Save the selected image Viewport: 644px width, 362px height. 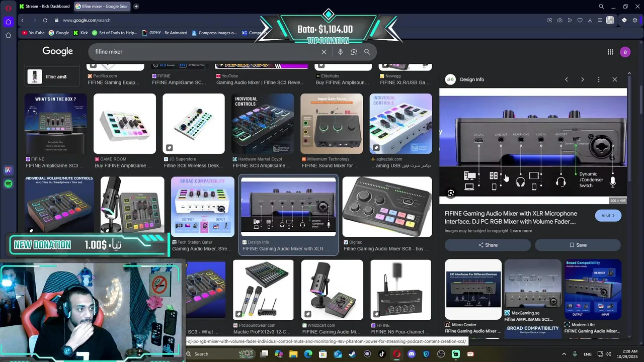578,245
